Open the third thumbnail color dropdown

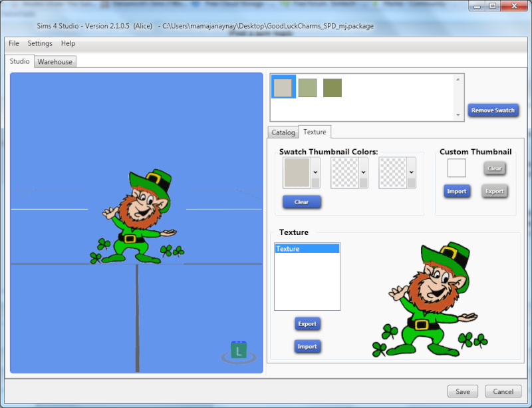click(x=411, y=172)
